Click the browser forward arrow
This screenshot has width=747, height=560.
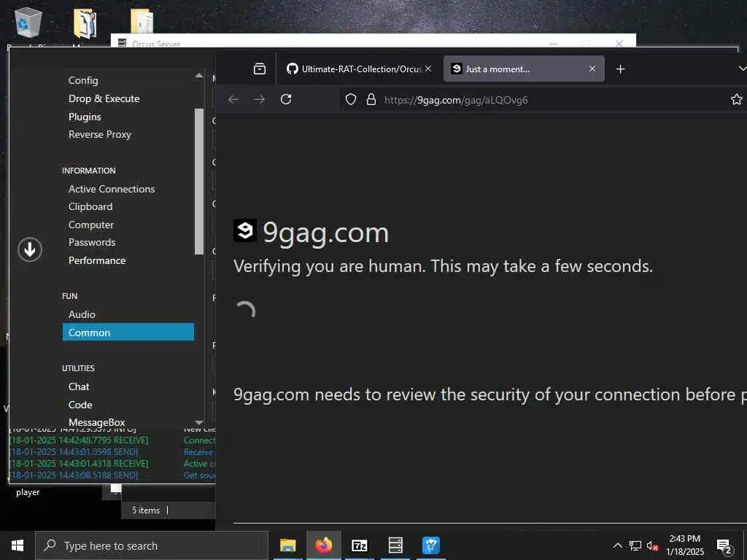tap(260, 99)
